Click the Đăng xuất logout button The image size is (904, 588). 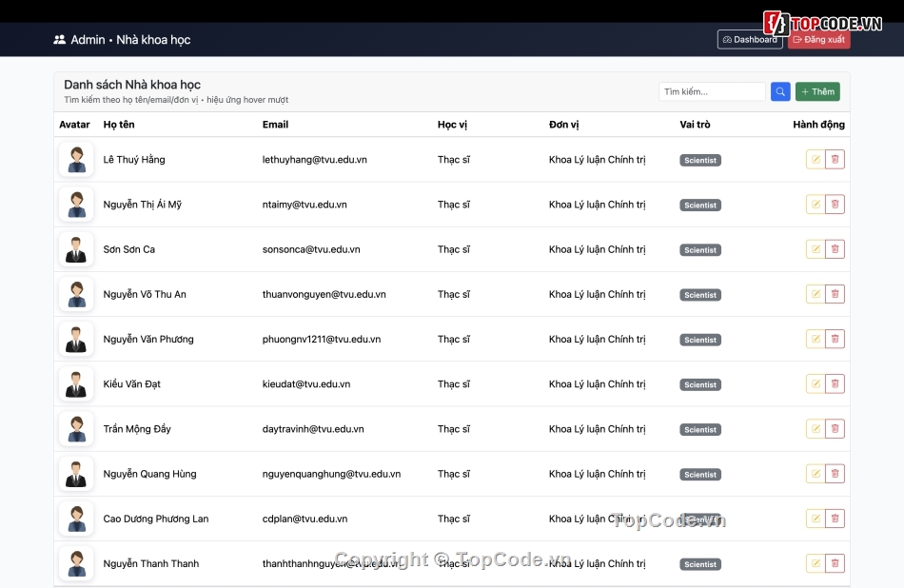818,40
